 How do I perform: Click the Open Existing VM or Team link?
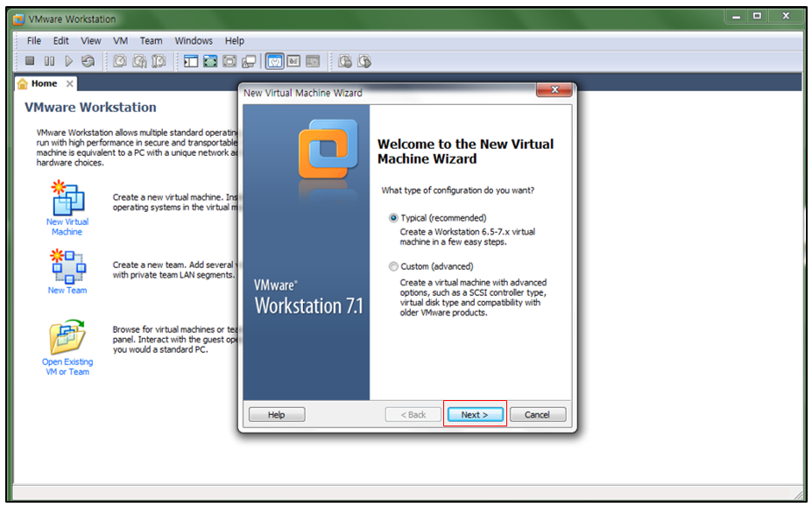click(x=67, y=367)
